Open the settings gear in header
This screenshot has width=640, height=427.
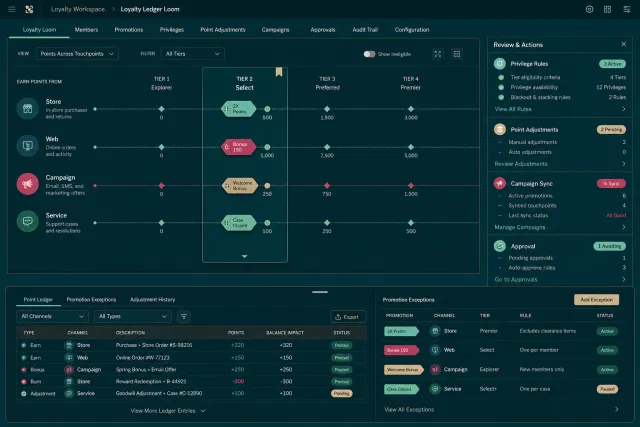point(589,9)
